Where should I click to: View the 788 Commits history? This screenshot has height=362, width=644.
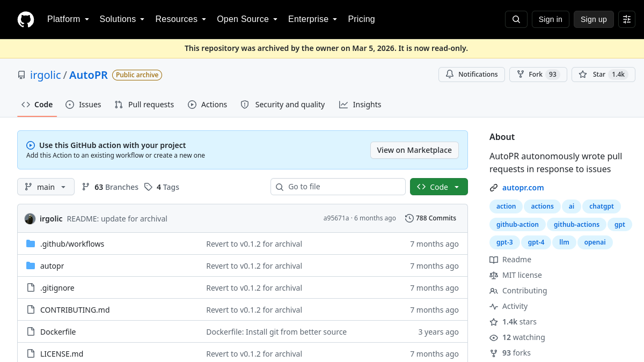(x=430, y=218)
